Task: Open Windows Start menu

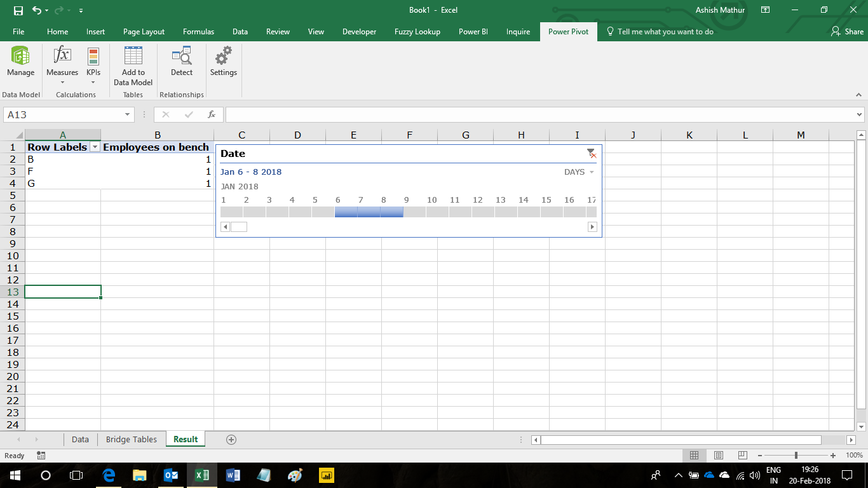Action: [x=15, y=475]
